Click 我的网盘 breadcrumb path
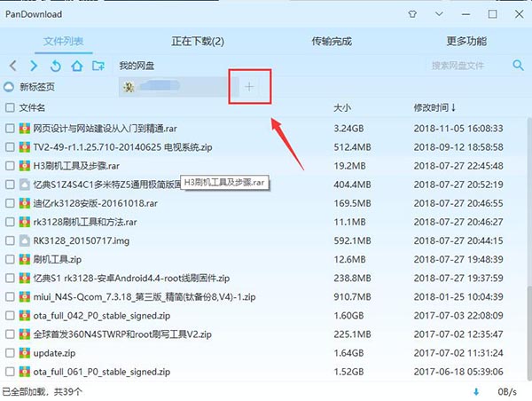The image size is (532, 401). pos(137,66)
